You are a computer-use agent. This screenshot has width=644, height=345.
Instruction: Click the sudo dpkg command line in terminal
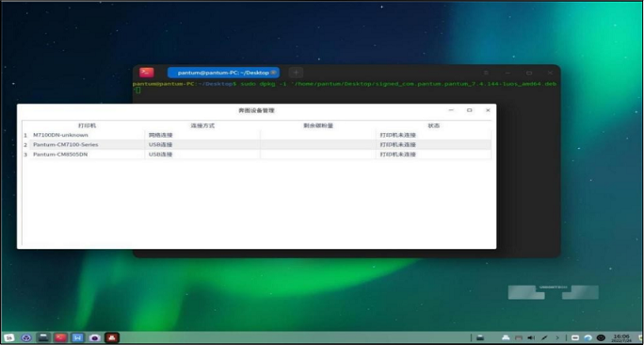345,84
